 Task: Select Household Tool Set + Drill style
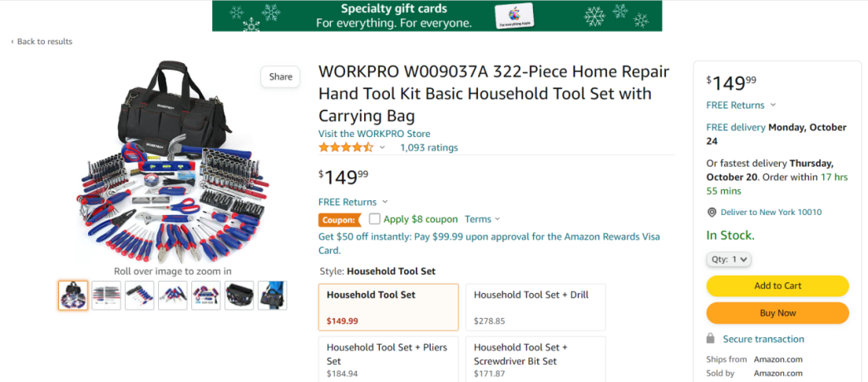(535, 307)
